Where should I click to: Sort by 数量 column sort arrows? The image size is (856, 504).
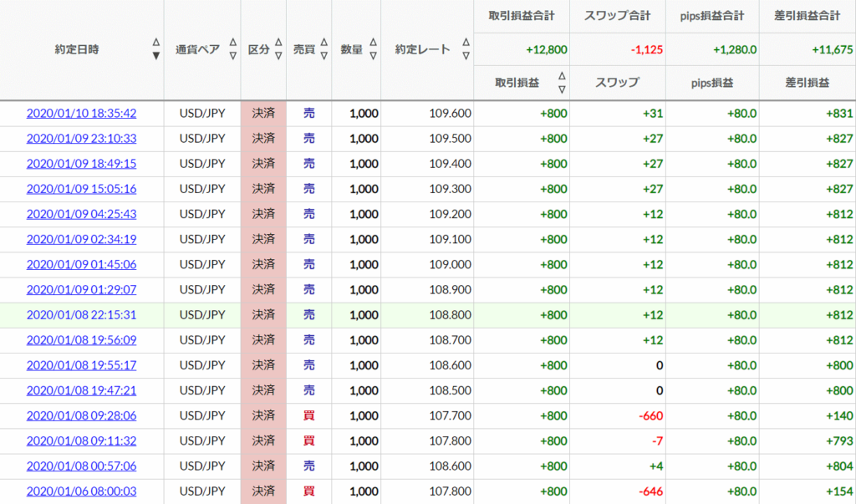374,49
